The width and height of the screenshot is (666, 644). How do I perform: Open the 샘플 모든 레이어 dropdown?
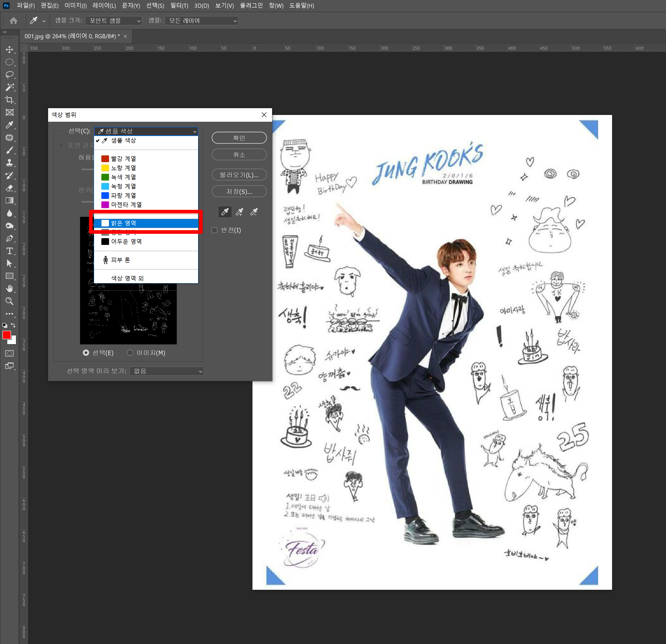click(x=201, y=21)
